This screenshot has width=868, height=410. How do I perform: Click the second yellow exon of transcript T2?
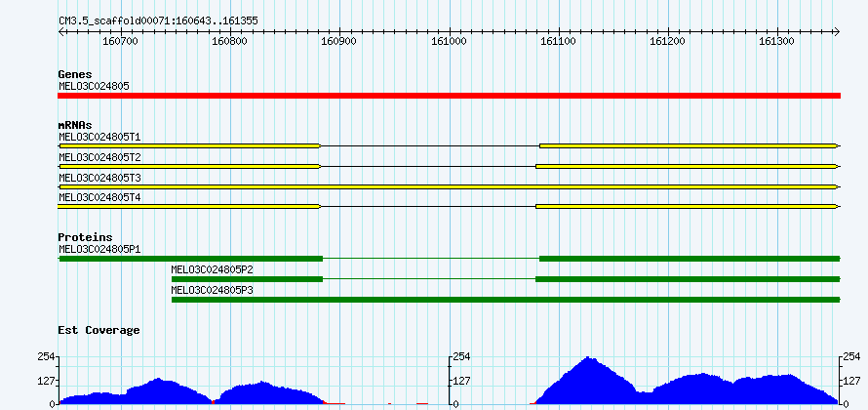pos(688,166)
